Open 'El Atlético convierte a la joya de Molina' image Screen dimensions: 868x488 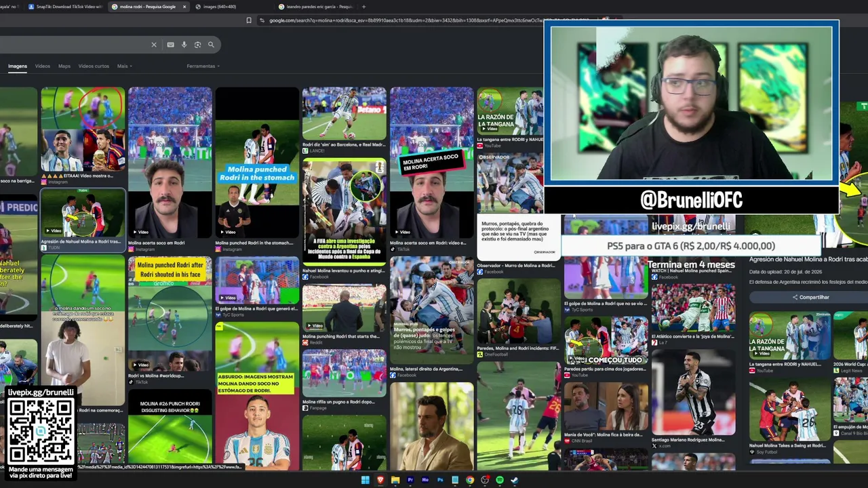point(693,308)
